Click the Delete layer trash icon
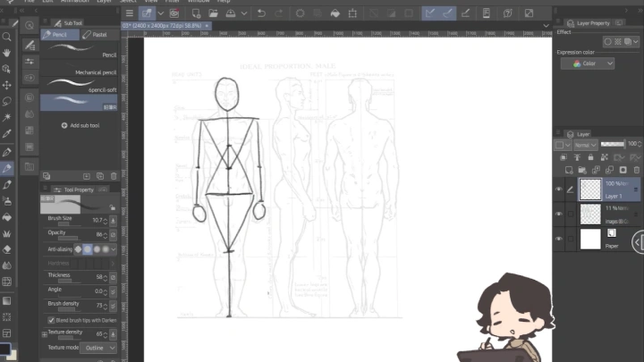The width and height of the screenshot is (644, 362). (x=637, y=170)
